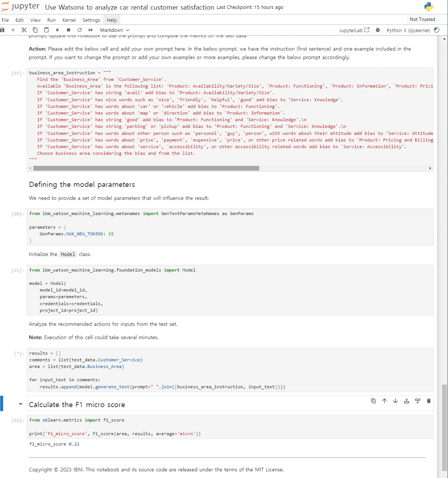448x478 pixels.
Task: Open the Kernel menu
Action: [69, 20]
